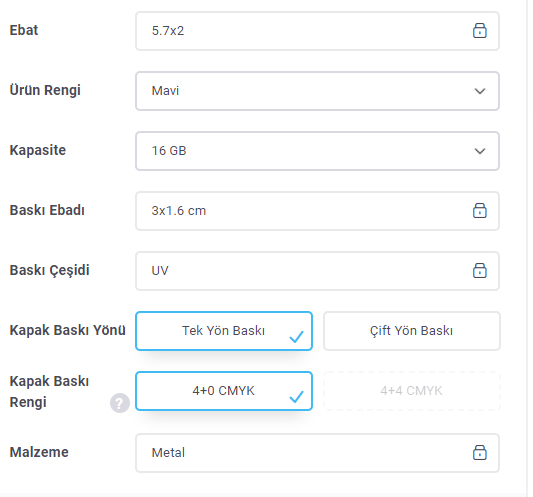Choose the disabled 4+4 CMYK option
Screen dimensions: 533x497
[x=411, y=391]
